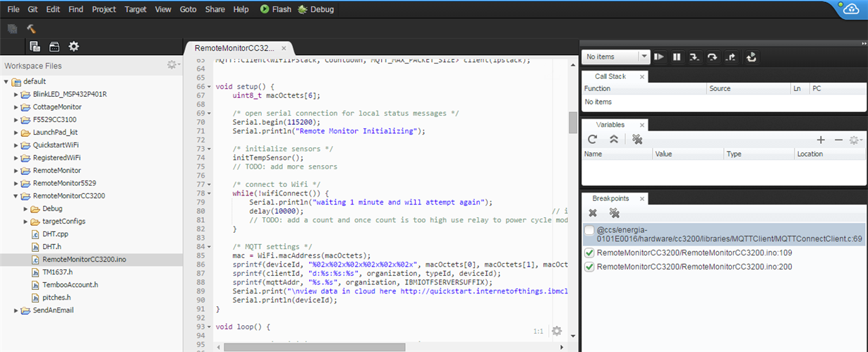
Task: Expand the targetConfigs folder
Action: pyautogui.click(x=25, y=221)
